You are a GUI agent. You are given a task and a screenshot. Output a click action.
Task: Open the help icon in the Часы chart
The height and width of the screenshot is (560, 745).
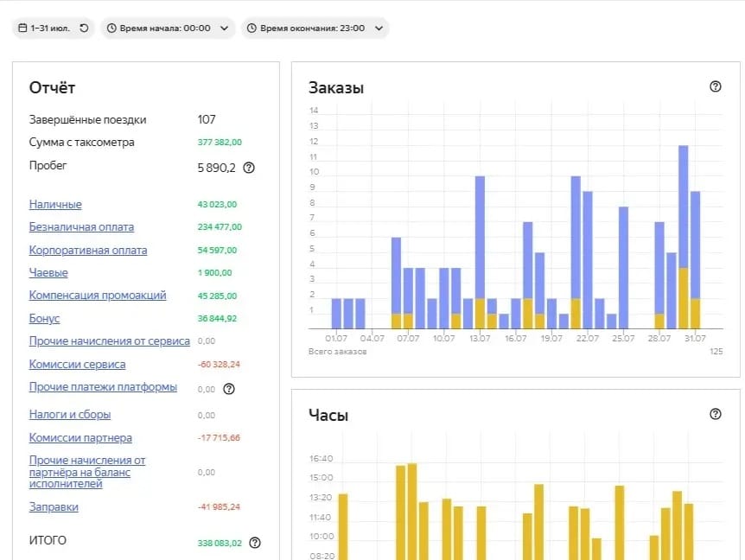pos(715,414)
